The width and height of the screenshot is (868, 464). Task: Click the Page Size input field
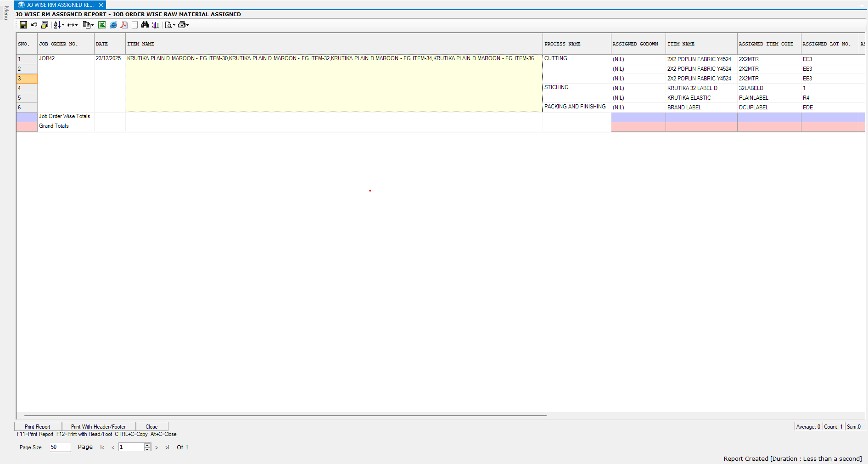(x=60, y=447)
